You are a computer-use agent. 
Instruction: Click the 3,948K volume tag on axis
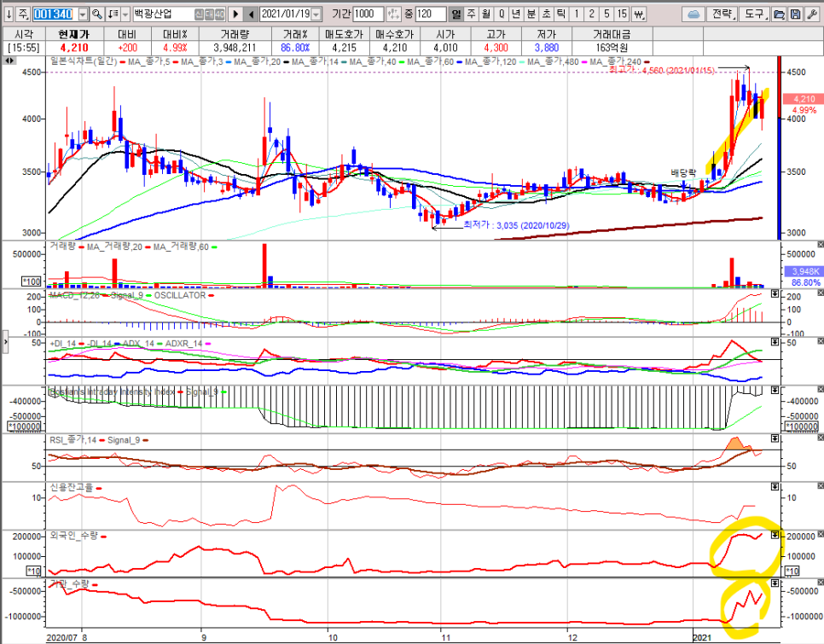coord(804,271)
